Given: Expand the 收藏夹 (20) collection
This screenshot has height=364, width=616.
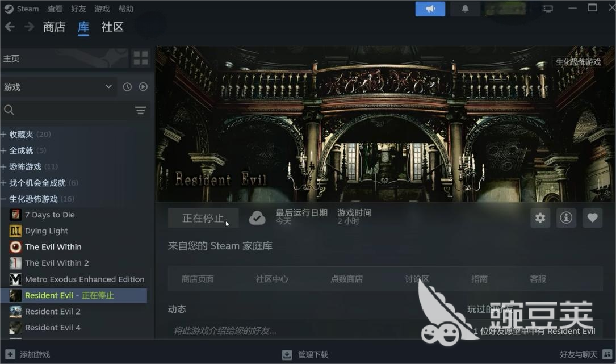Looking at the screenshot, I should [x=27, y=134].
